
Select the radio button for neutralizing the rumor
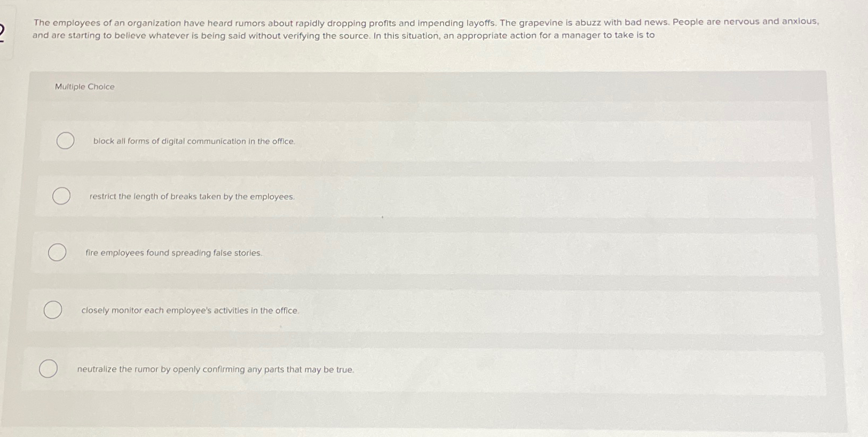(x=49, y=368)
